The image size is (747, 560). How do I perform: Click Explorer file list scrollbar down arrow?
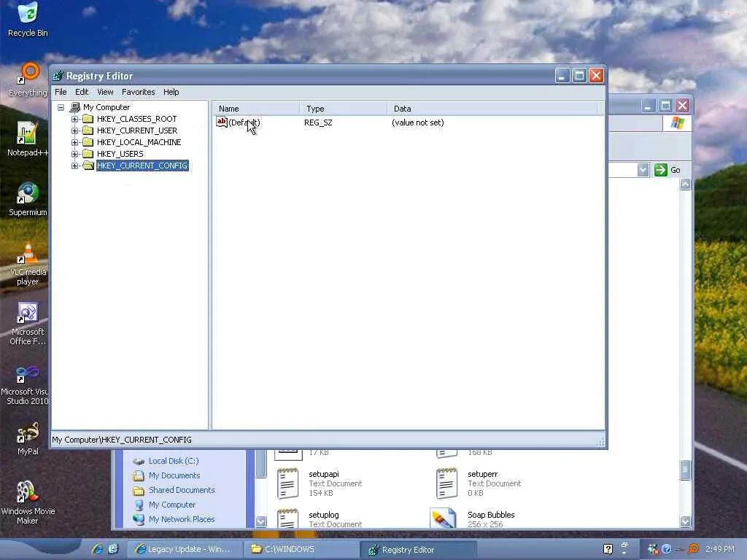[685, 521]
